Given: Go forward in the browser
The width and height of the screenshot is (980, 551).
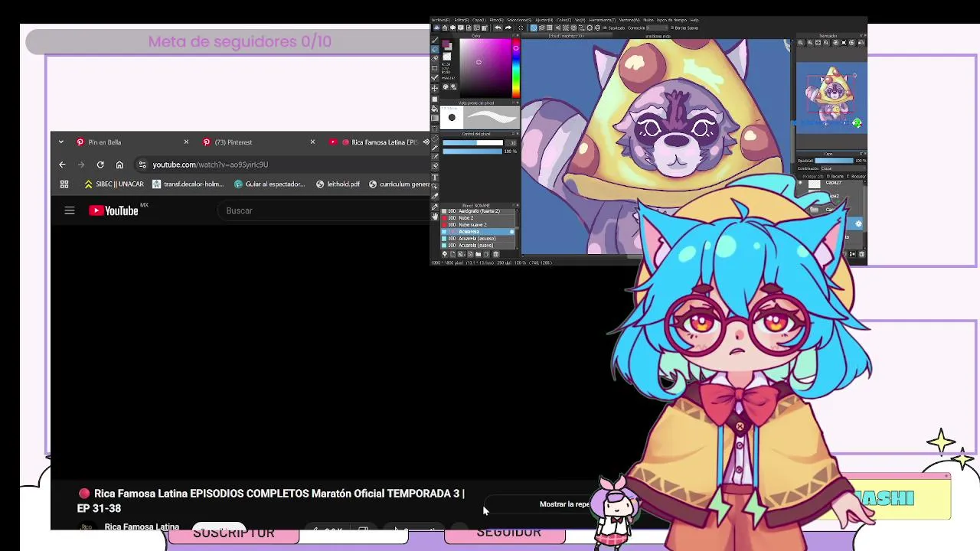Looking at the screenshot, I should pos(81,165).
